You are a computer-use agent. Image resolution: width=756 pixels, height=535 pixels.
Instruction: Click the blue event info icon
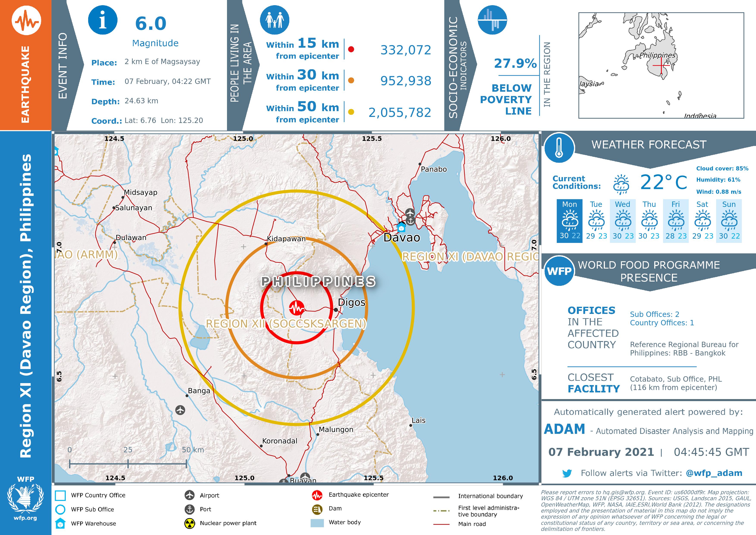click(103, 20)
